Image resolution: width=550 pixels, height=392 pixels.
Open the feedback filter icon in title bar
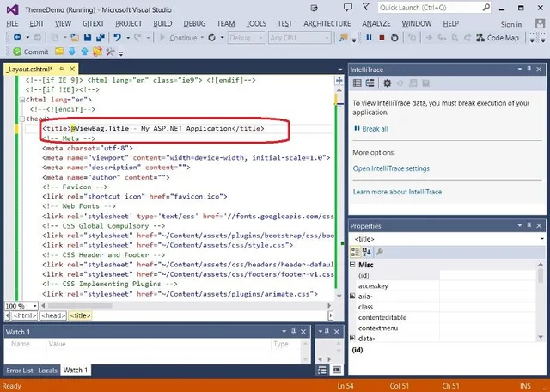[x=366, y=7]
